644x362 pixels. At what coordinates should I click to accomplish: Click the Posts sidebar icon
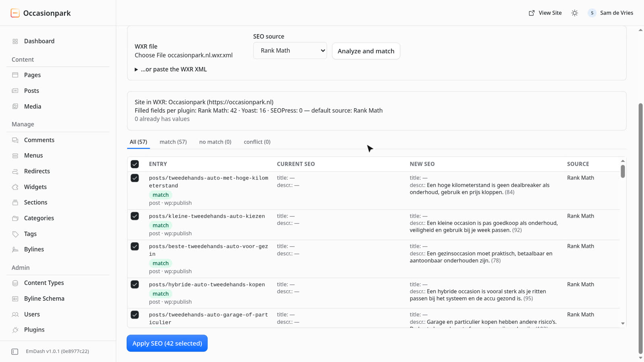click(15, 91)
